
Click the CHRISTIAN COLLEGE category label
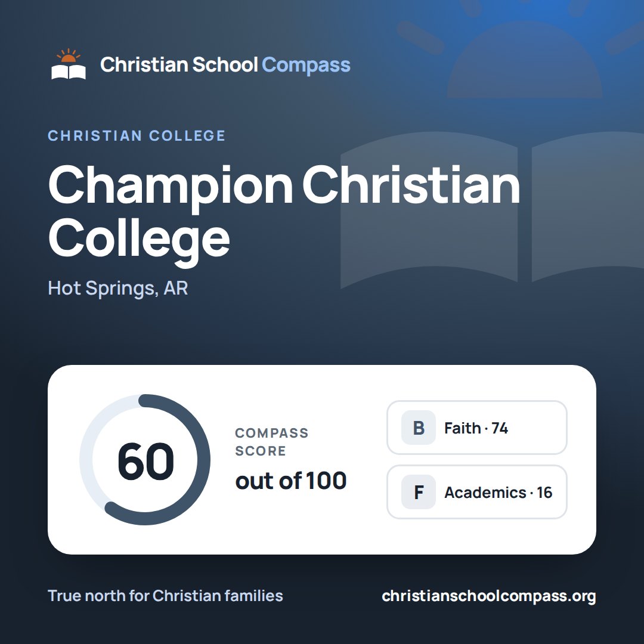pyautogui.click(x=137, y=135)
